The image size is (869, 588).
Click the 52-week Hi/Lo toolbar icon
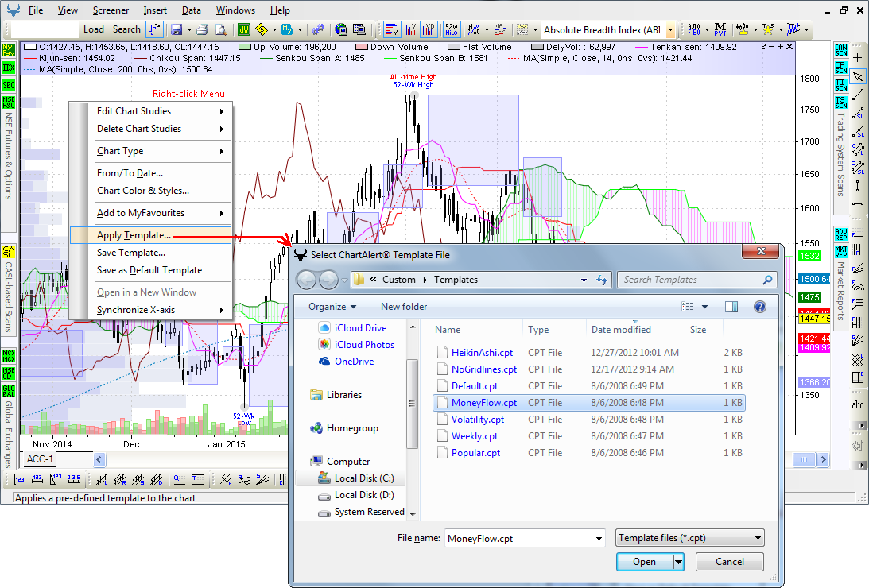451,29
